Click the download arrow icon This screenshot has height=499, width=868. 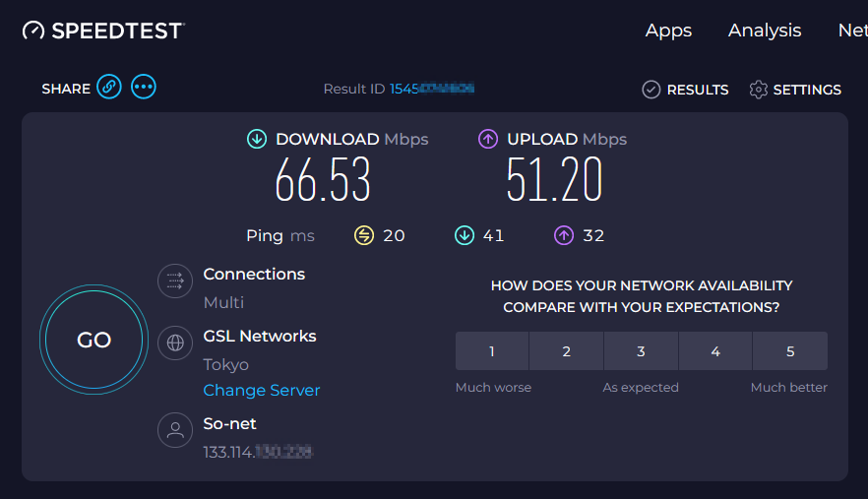(x=257, y=139)
